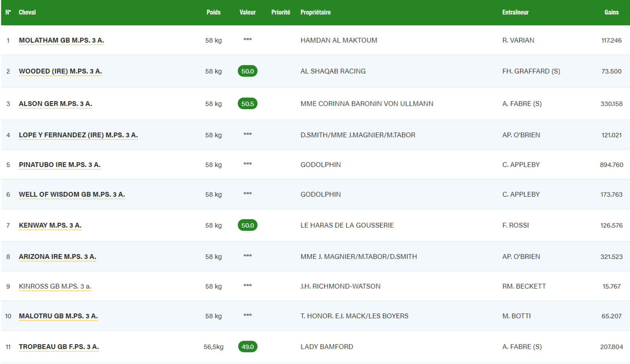This screenshot has width=630, height=364.
Task: Select trainer FH. GRAFFARD (S)
Action: pos(531,71)
